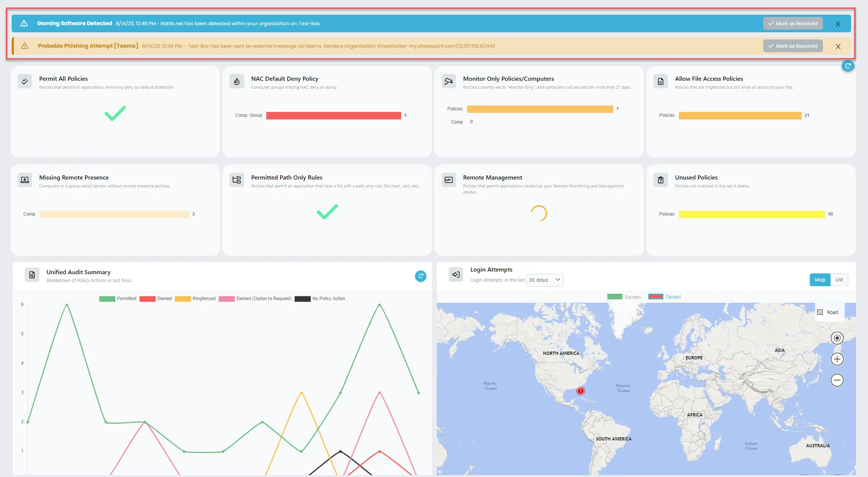Click the Login Attempts sign-in icon
The image size is (868, 477).
tap(456, 274)
